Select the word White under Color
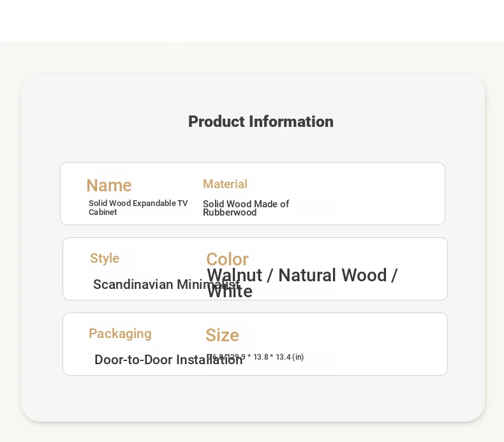 click(230, 291)
